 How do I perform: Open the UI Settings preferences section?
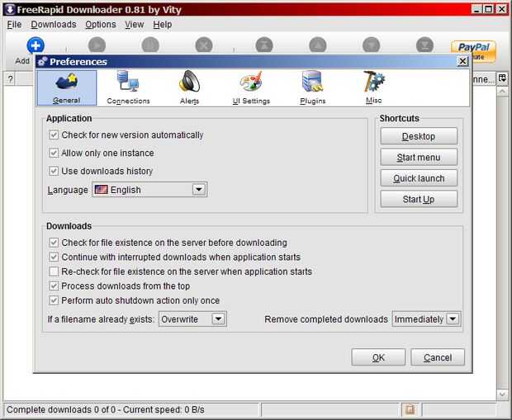click(x=251, y=87)
